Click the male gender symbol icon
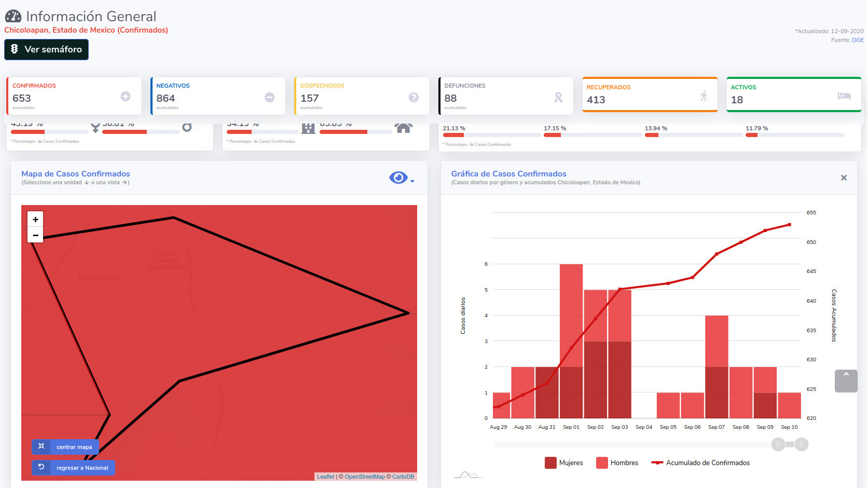This screenshot has height=488, width=868. click(187, 127)
